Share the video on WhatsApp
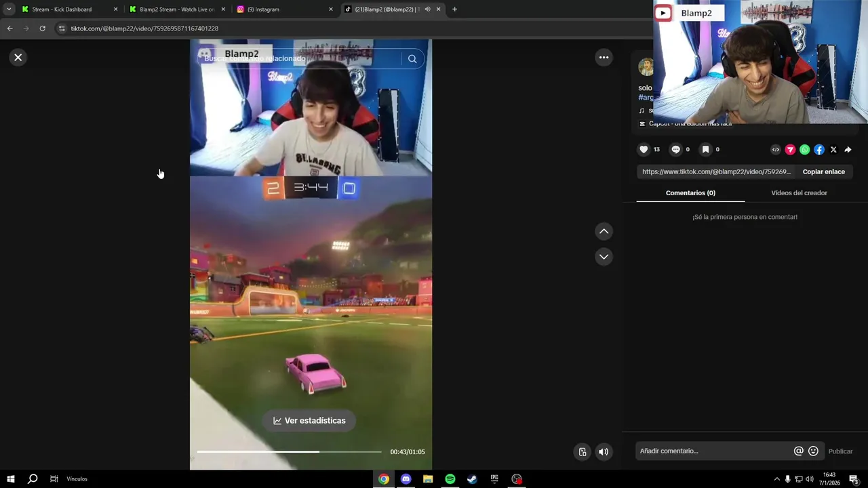This screenshot has width=868, height=488. (804, 150)
